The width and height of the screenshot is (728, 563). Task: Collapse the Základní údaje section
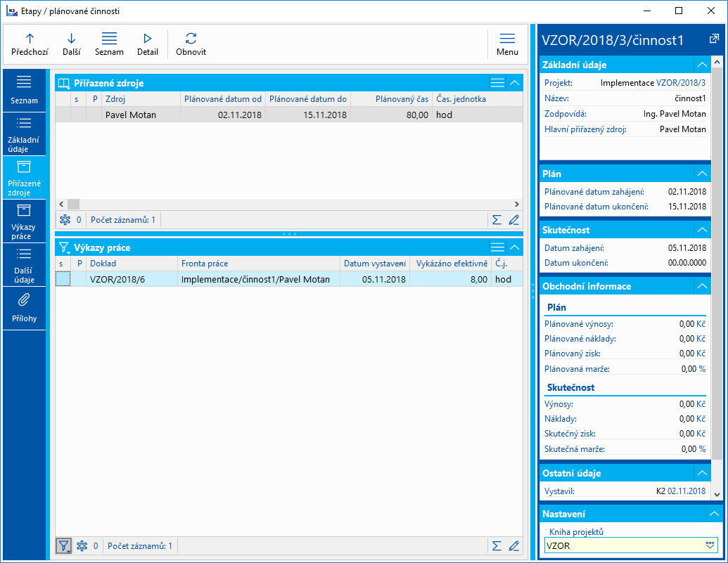[x=701, y=65]
